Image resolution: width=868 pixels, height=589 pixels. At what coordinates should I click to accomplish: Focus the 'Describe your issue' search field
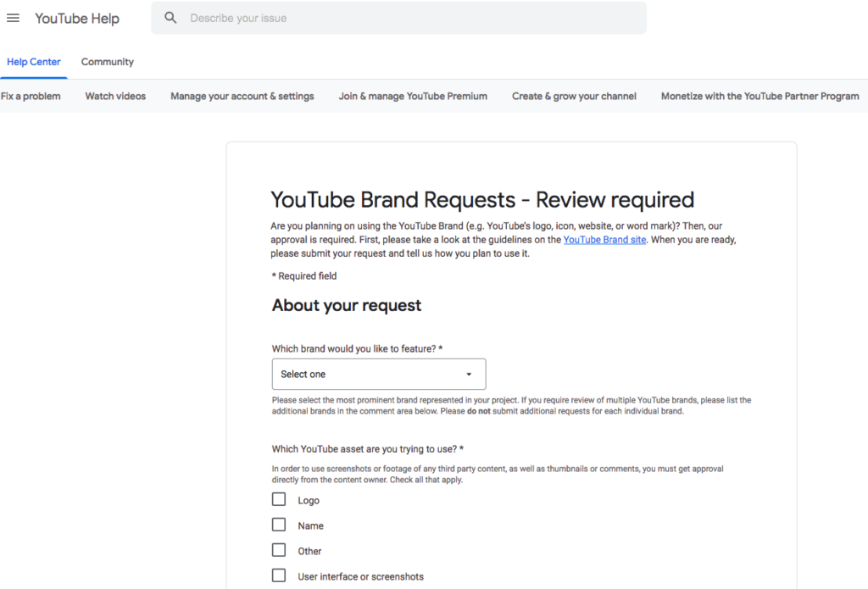407,18
